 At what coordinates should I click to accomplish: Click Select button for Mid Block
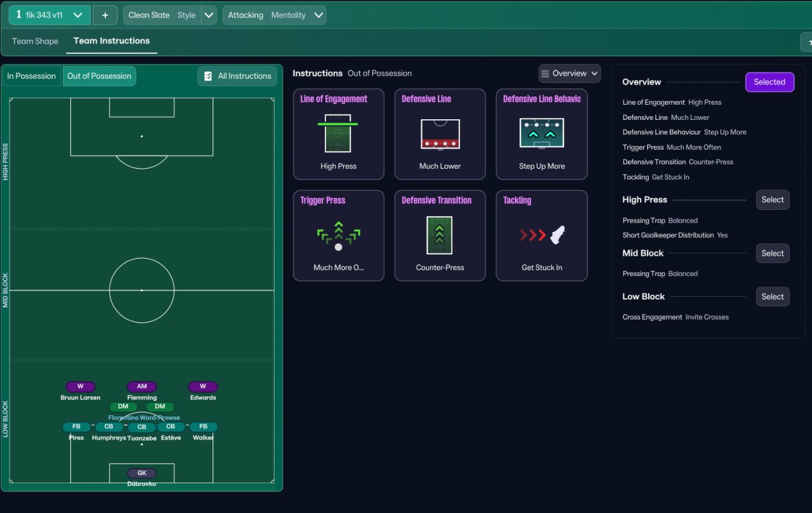(x=773, y=254)
